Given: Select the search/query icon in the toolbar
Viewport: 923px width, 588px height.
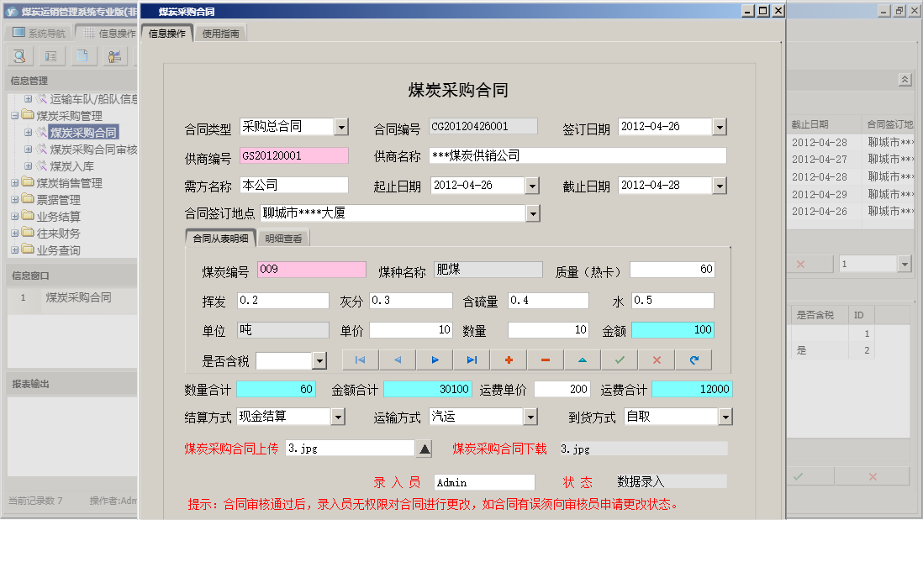Looking at the screenshot, I should click(x=18, y=55).
